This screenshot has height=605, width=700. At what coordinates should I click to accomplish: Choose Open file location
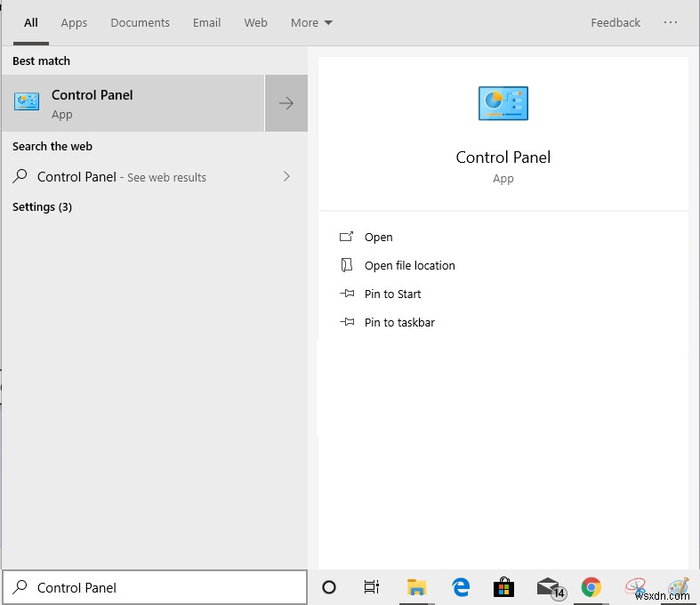(409, 266)
